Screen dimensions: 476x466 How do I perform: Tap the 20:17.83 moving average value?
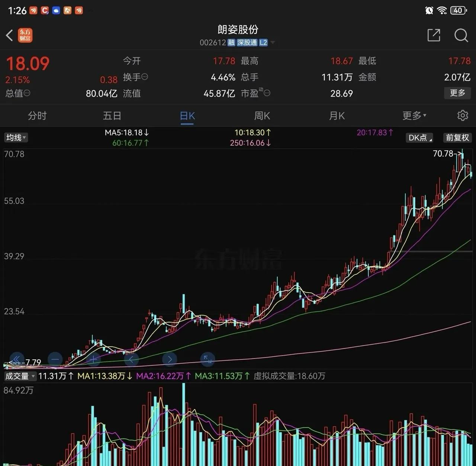click(x=375, y=132)
